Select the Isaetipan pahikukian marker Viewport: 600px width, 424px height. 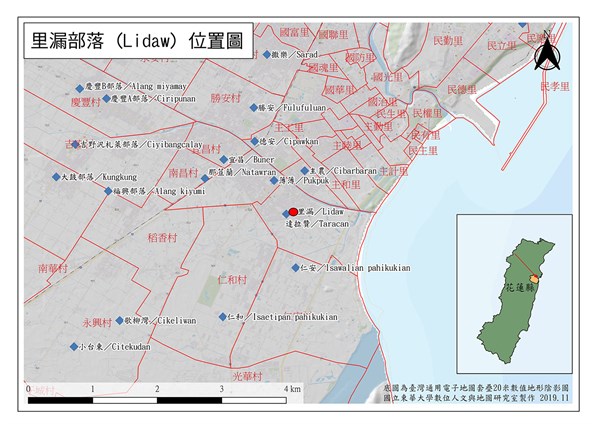[222, 317]
